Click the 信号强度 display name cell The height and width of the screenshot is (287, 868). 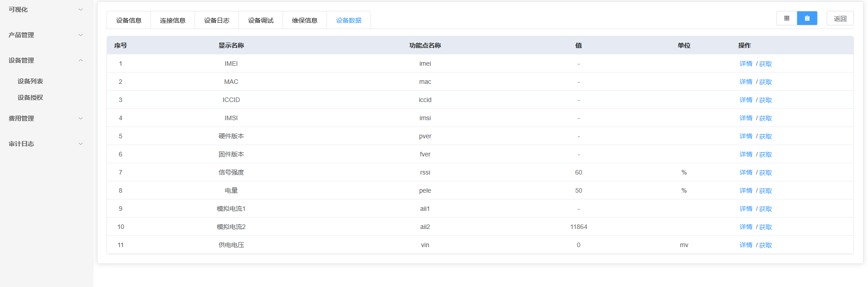click(231, 172)
